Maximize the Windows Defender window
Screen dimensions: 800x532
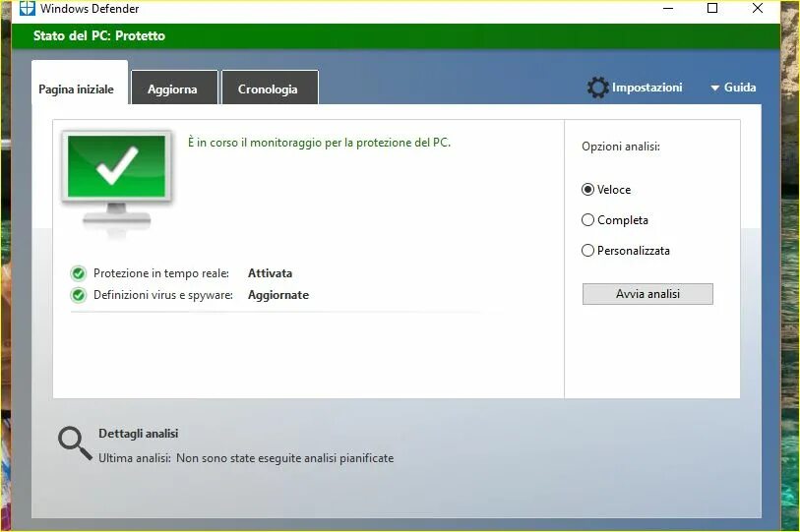pyautogui.click(x=712, y=8)
